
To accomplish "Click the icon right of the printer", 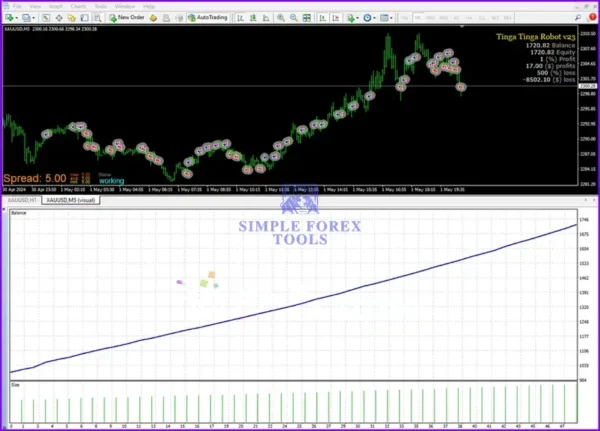I will [x=179, y=18].
